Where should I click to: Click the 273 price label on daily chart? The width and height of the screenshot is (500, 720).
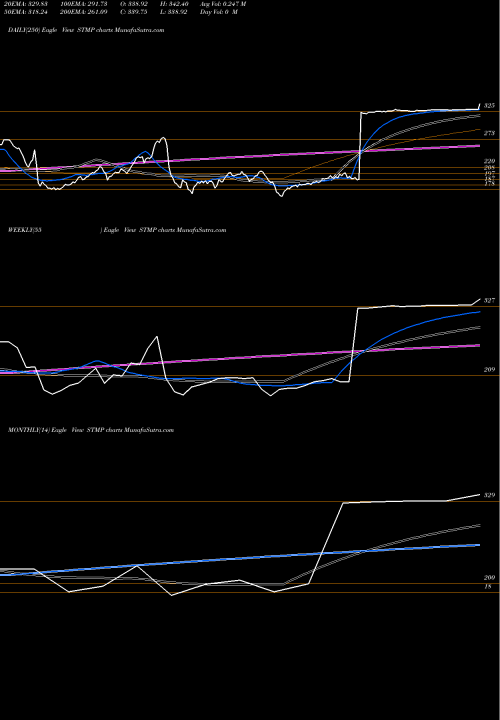(x=489, y=134)
